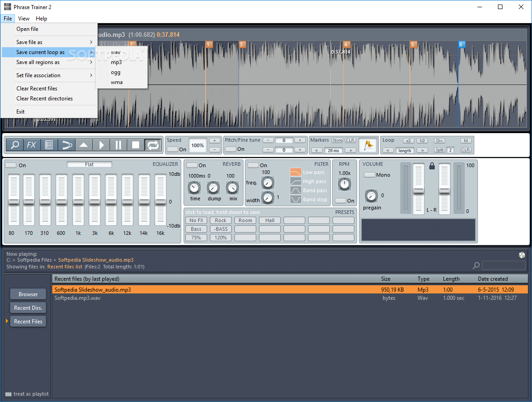This screenshot has width=532, height=402.
Task: Toggle the Mono switch
Action: click(x=369, y=175)
